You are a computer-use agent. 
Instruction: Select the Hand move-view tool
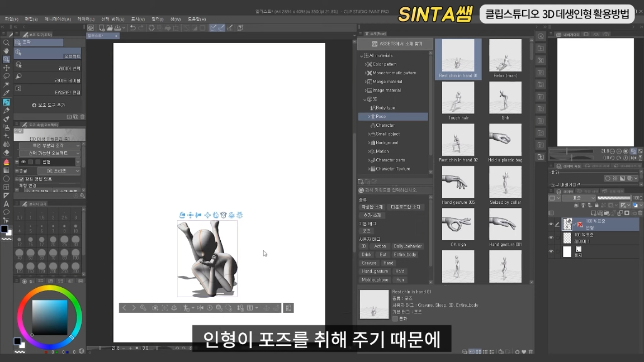click(x=6, y=51)
